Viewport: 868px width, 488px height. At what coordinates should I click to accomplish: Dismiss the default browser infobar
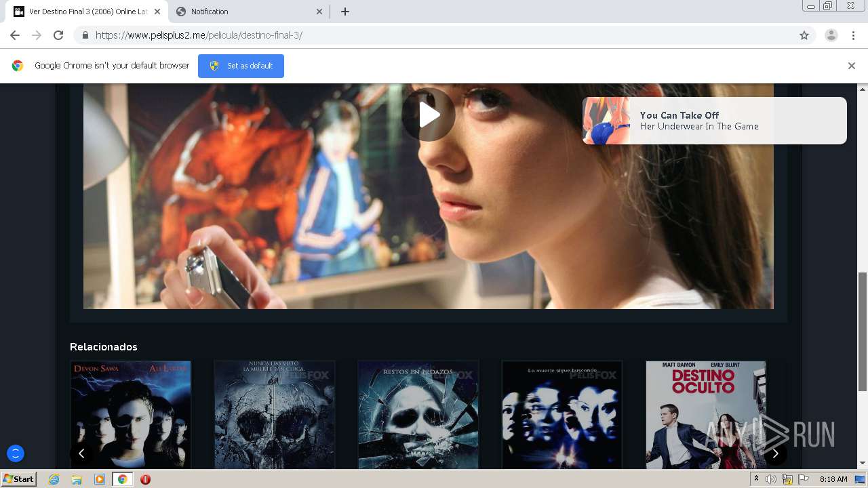[852, 66]
